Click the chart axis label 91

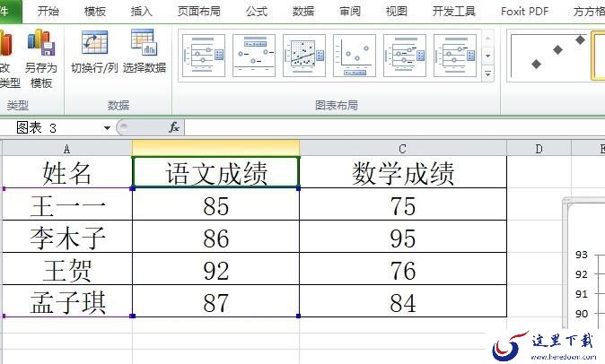[x=582, y=294]
